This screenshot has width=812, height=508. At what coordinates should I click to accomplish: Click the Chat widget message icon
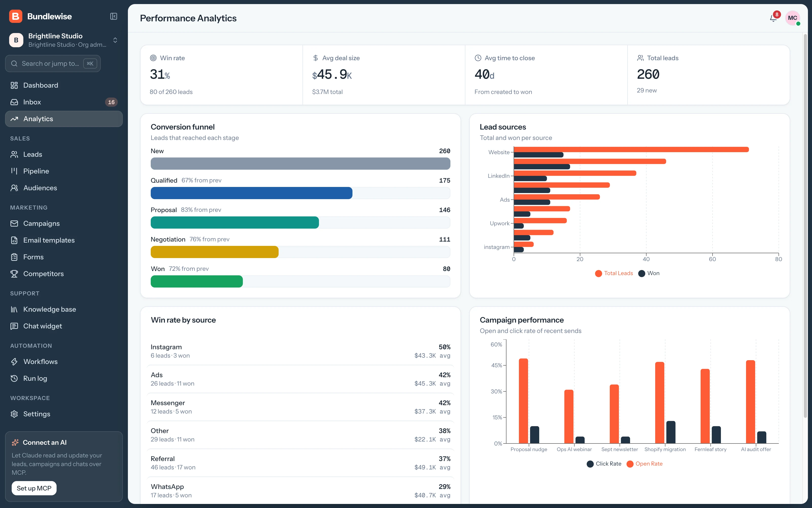pyautogui.click(x=14, y=326)
